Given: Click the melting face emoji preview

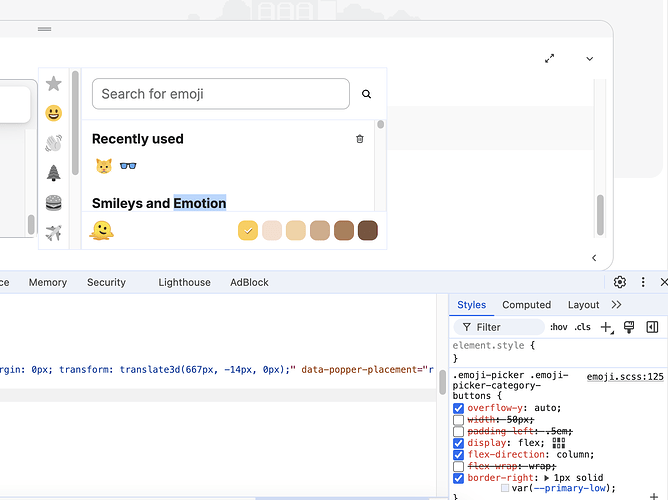Looking at the screenshot, I should (x=101, y=230).
